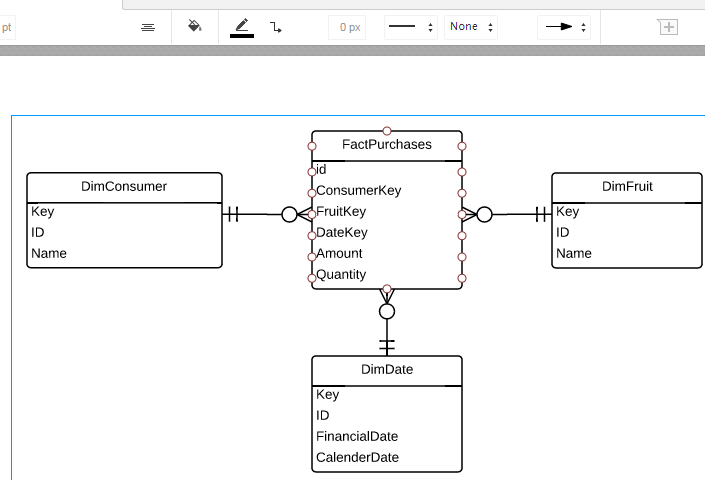This screenshot has width=705, height=480.
Task: Click the elbow line shape icon
Action: pos(276,28)
